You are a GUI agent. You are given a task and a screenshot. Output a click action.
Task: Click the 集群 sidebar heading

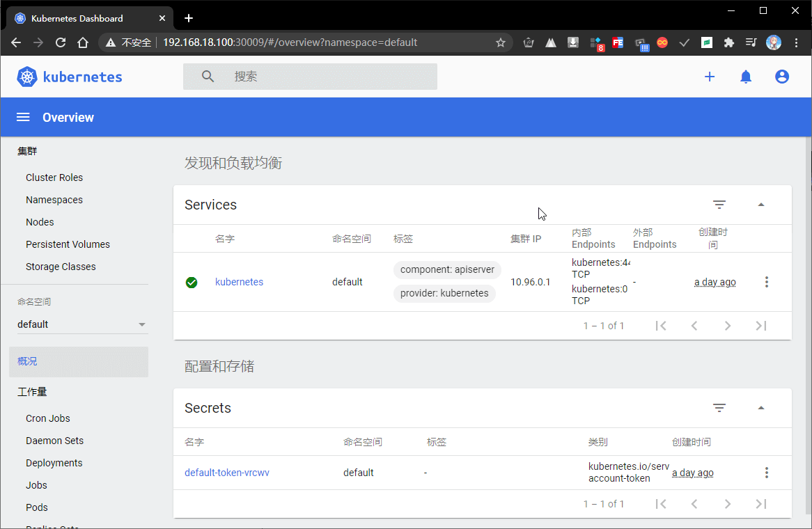tap(27, 151)
